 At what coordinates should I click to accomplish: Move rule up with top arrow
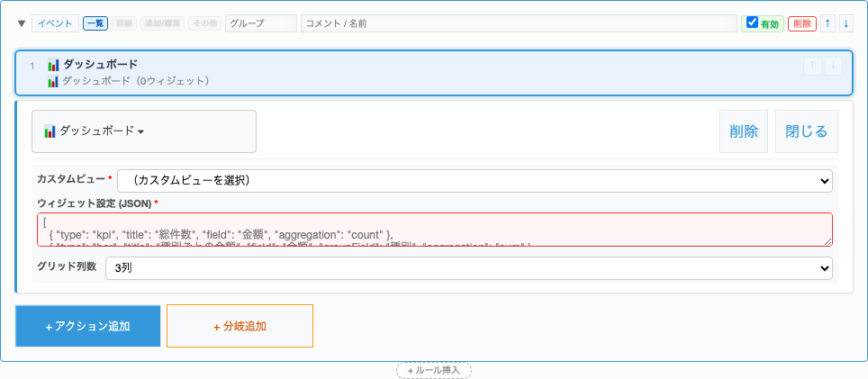(827, 23)
